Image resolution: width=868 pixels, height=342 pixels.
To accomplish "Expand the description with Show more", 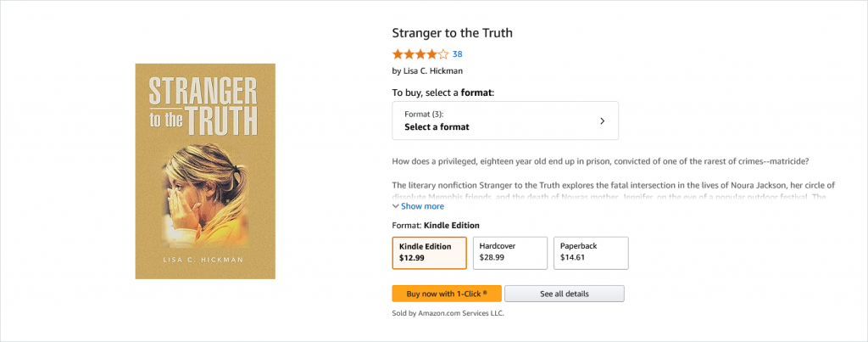I will (x=422, y=206).
